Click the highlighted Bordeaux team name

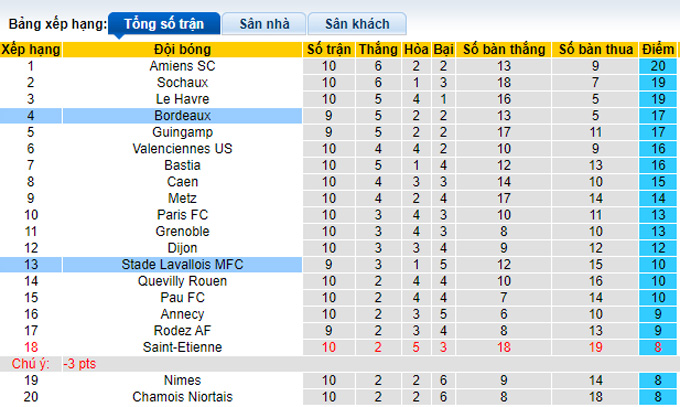click(x=182, y=115)
